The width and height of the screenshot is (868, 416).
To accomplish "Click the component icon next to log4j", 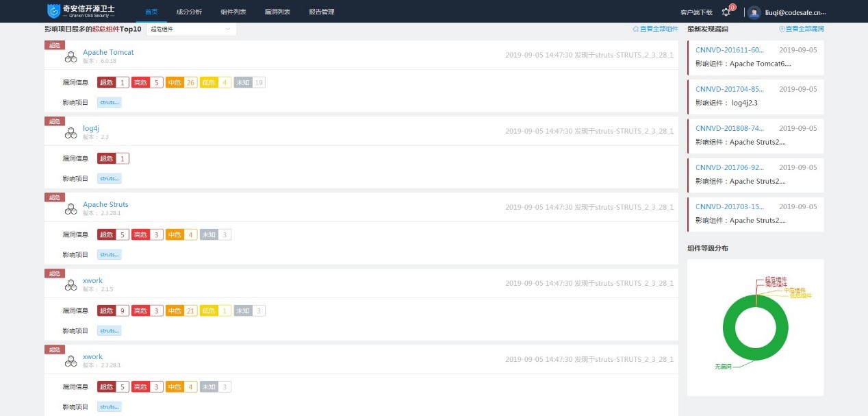I will click(71, 133).
